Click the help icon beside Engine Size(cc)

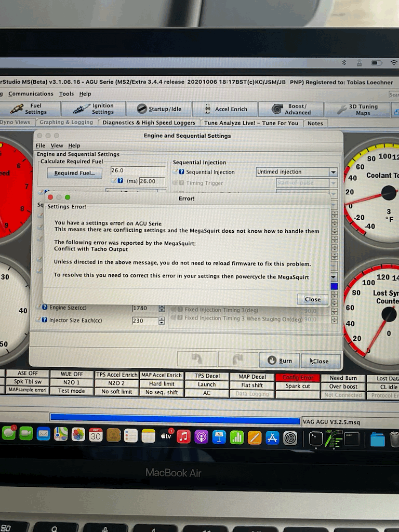tap(45, 308)
